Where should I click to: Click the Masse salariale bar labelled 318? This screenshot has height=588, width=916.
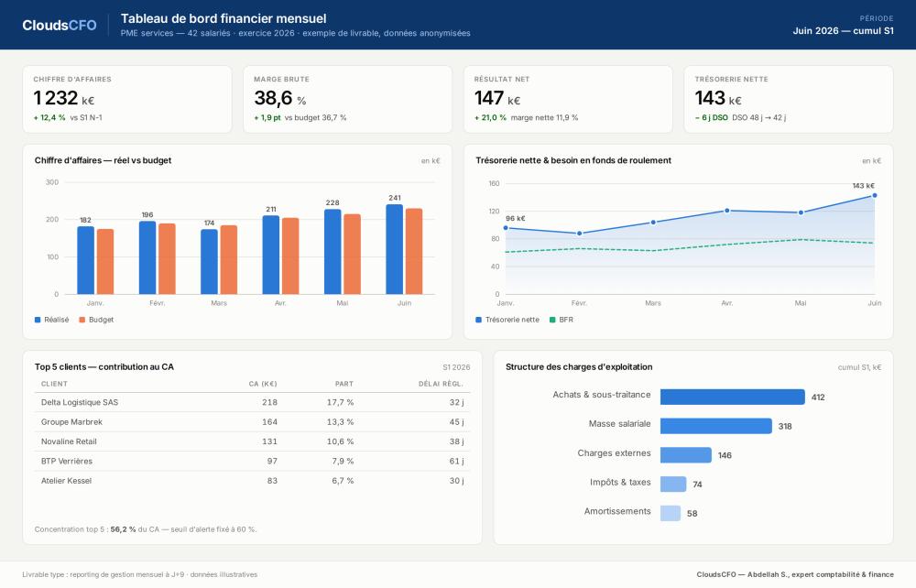click(x=716, y=426)
